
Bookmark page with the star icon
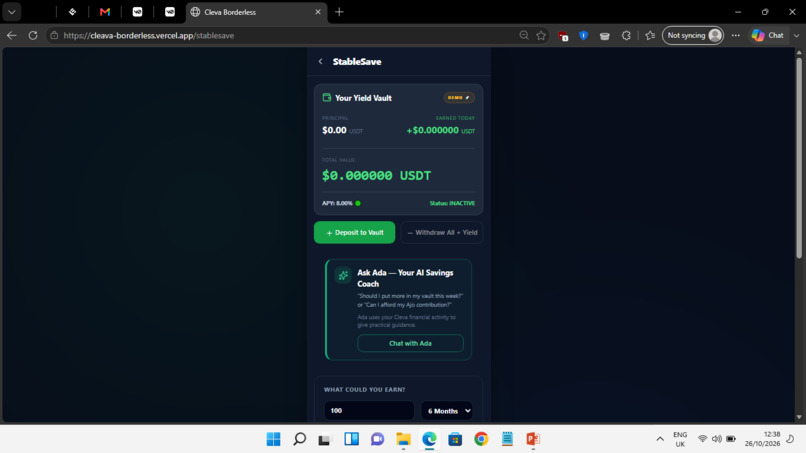click(x=541, y=35)
